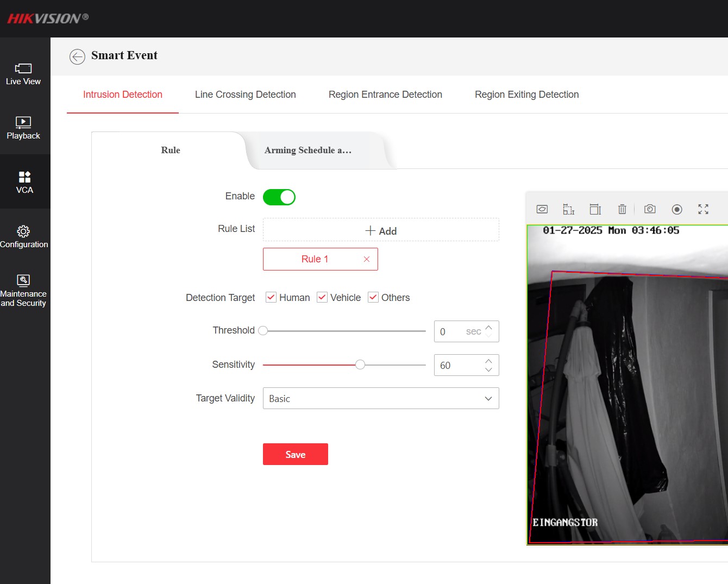The image size is (728, 584).
Task: Switch to Line Crossing Detection tab
Action: pyautogui.click(x=245, y=95)
